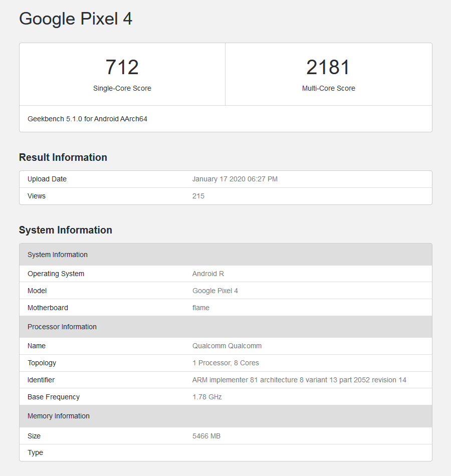Viewport: 451px width, 476px height.
Task: Select the Multi-Core Score label
Action: (328, 88)
